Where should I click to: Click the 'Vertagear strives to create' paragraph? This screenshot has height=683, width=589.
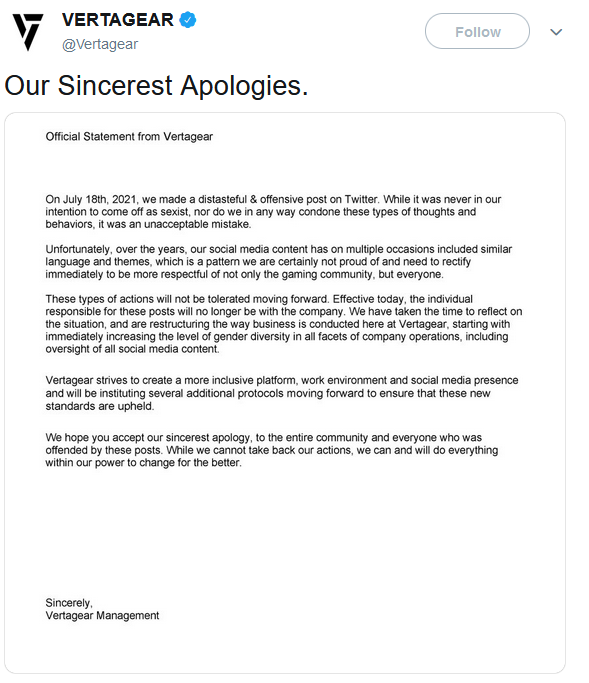[x=282, y=393]
